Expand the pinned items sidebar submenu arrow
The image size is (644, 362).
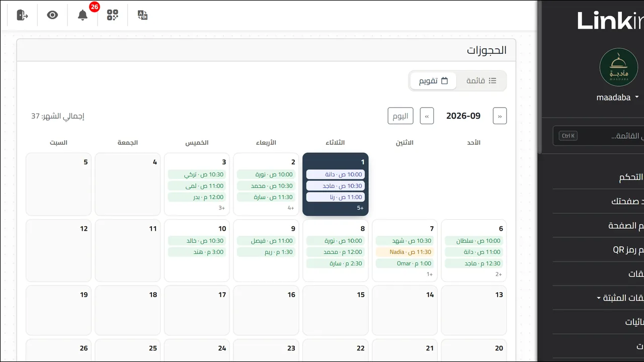[x=598, y=298]
